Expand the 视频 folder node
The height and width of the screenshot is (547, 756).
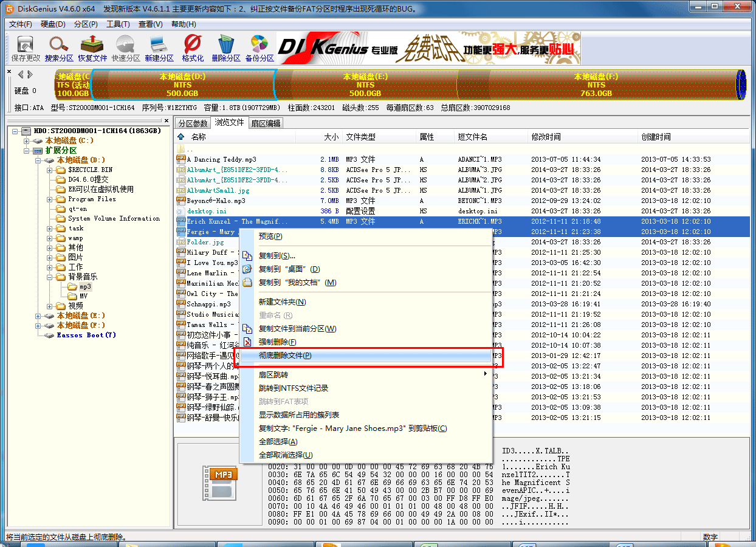[49, 306]
